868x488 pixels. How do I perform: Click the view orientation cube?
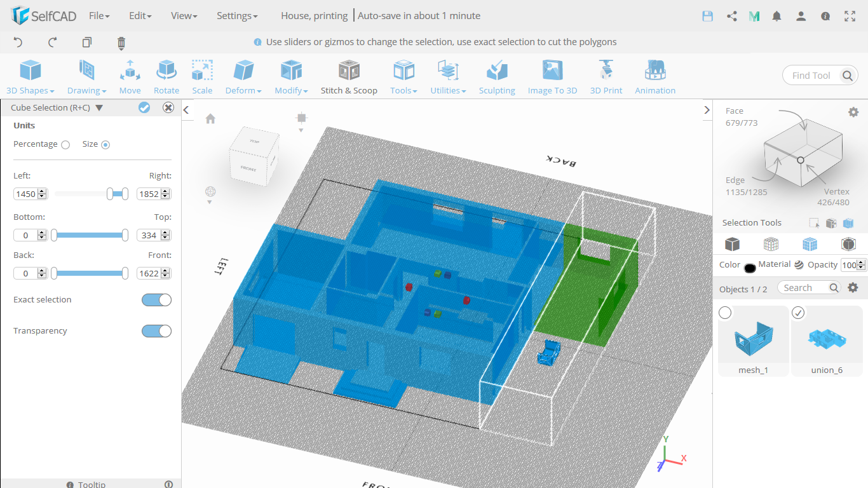[x=253, y=156]
